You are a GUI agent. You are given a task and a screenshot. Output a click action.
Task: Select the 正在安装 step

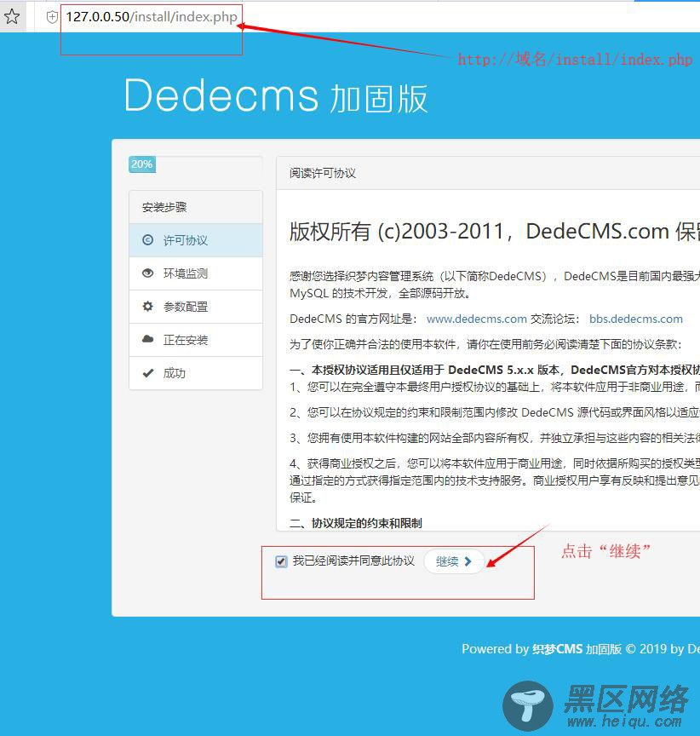click(x=196, y=340)
